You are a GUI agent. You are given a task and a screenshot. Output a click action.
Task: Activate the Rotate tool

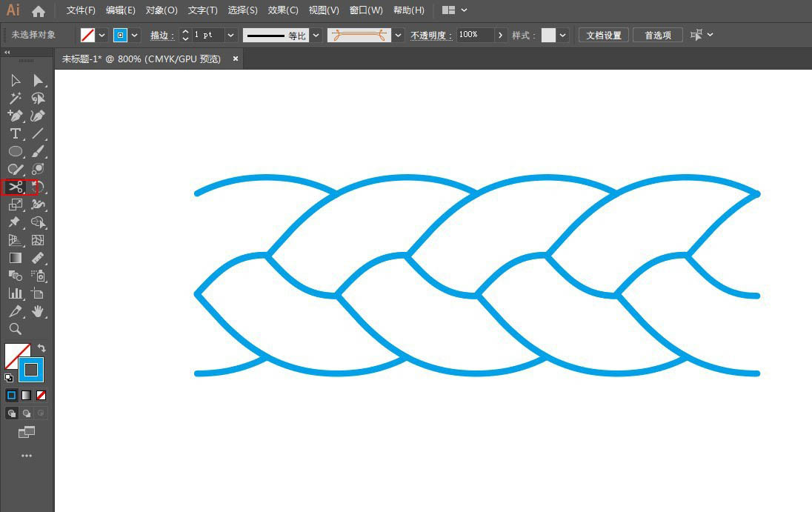pyautogui.click(x=38, y=187)
